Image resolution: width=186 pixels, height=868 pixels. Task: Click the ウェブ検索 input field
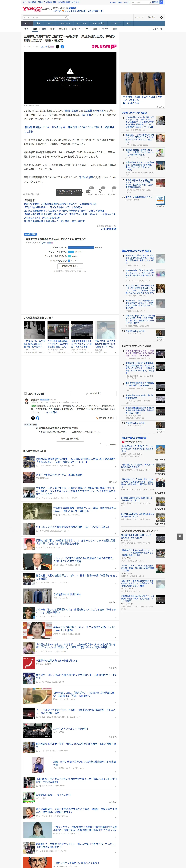pos(140,2)
